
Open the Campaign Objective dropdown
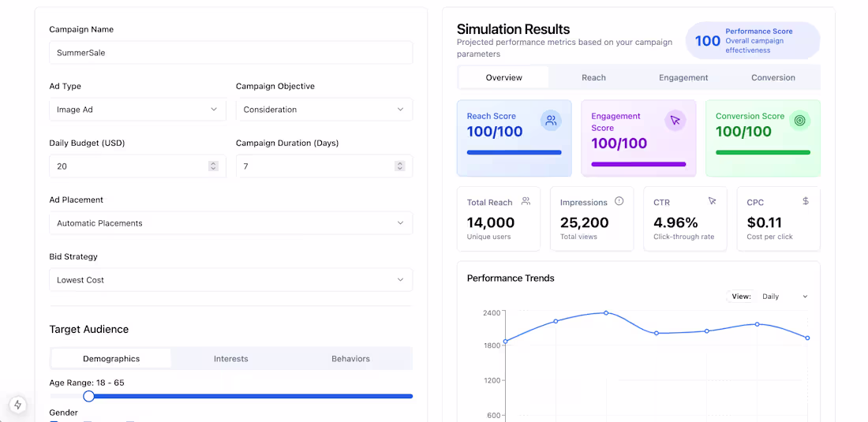[x=324, y=110]
